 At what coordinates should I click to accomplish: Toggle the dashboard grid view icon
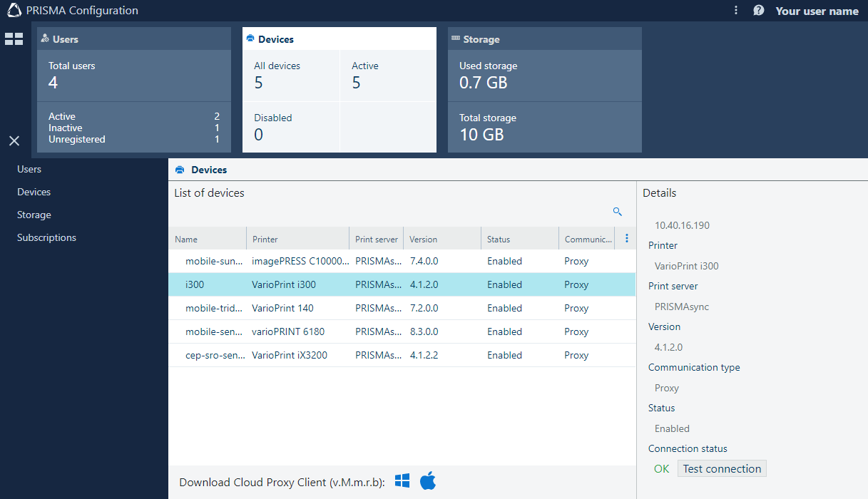pos(14,39)
